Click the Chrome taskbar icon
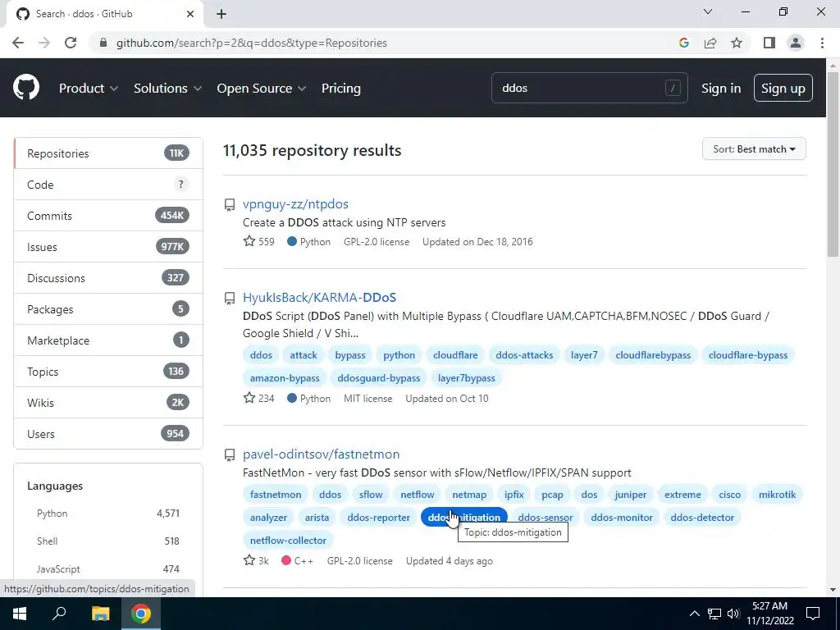Screen dimensions: 840x630 click(x=141, y=614)
